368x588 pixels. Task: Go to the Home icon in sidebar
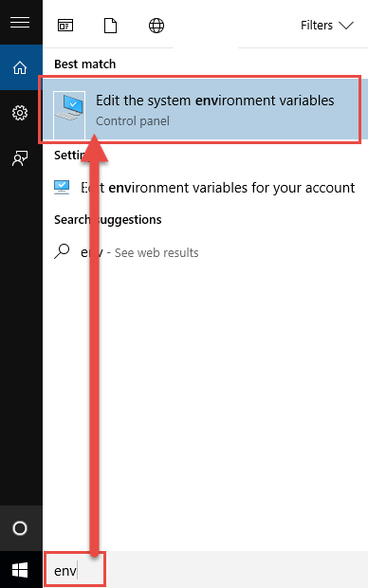coord(20,68)
